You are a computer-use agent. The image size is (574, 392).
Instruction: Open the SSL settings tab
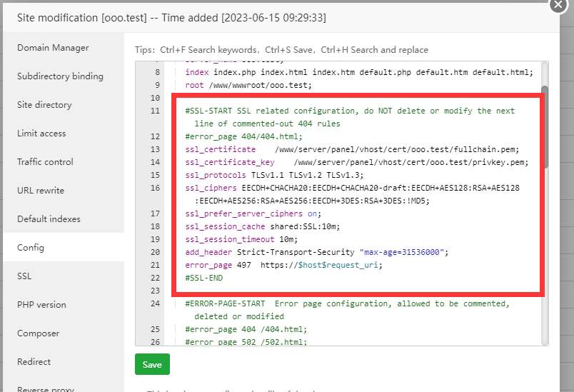point(24,276)
